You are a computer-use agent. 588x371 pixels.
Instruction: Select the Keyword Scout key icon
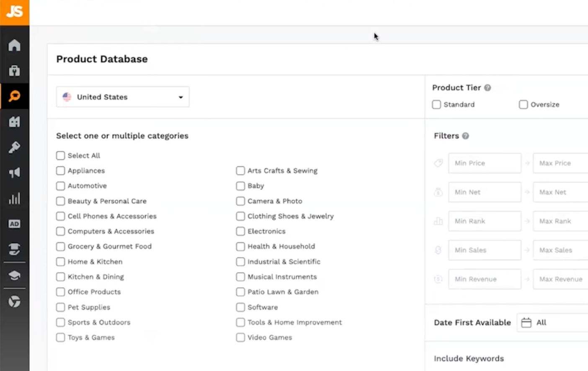click(15, 147)
